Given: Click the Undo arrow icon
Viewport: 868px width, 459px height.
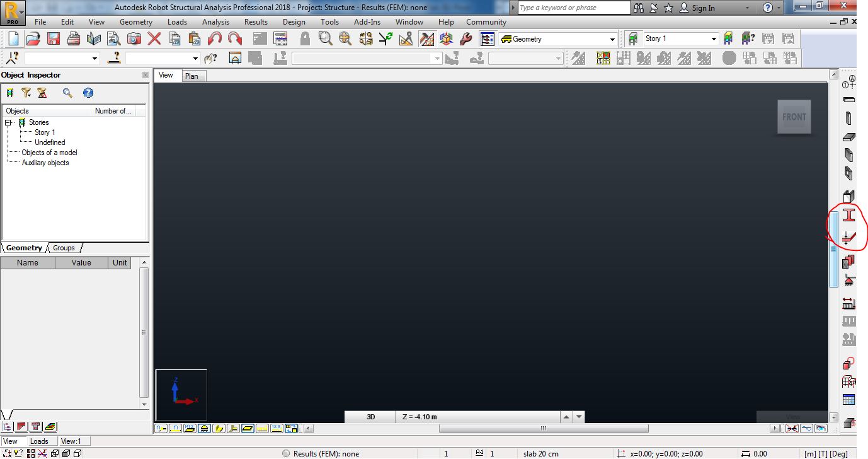Looking at the screenshot, I should [x=215, y=39].
